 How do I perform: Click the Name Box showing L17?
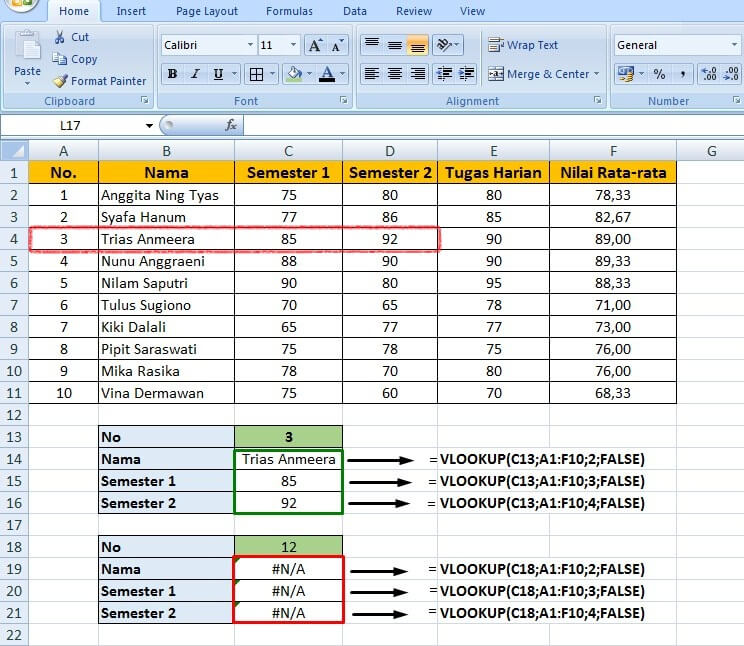(x=70, y=126)
